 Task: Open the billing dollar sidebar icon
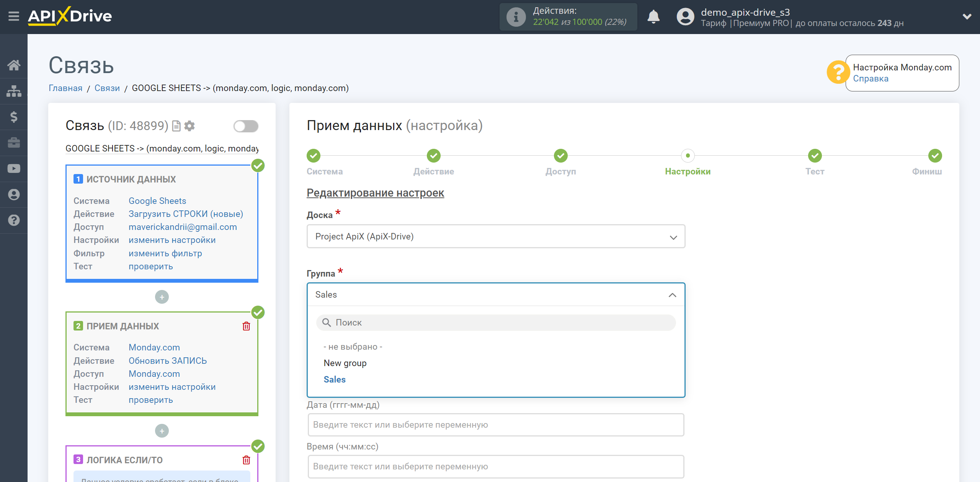pyautogui.click(x=14, y=117)
